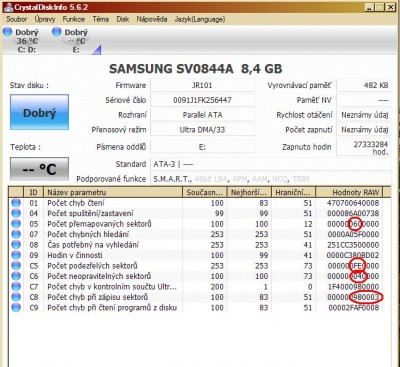Click the blue status orb of row 04
The height and width of the screenshot is (367, 400).
(16, 213)
